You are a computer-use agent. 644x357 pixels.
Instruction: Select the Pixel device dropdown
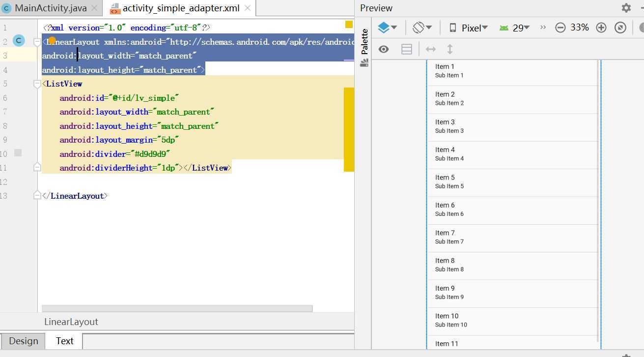[469, 28]
